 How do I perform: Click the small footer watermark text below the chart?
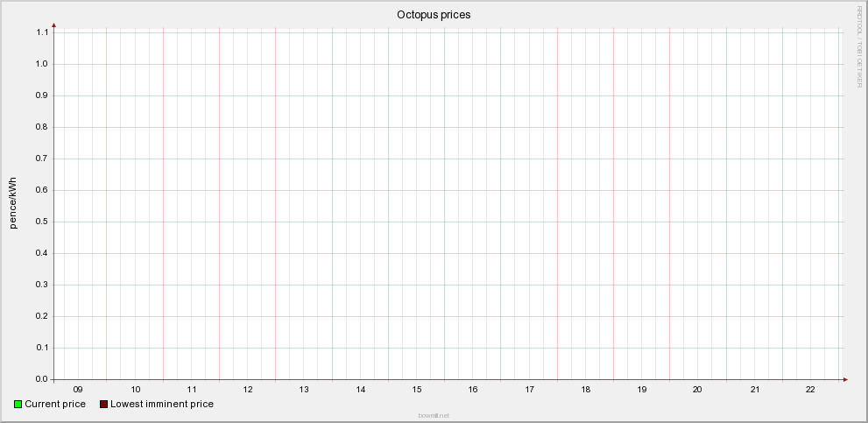[x=434, y=415]
